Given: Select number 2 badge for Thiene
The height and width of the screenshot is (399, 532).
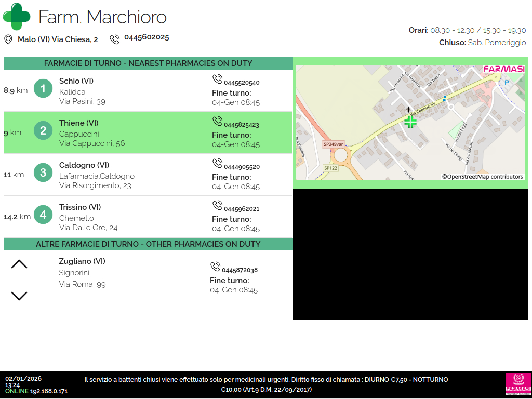Looking at the screenshot, I should tap(43, 130).
